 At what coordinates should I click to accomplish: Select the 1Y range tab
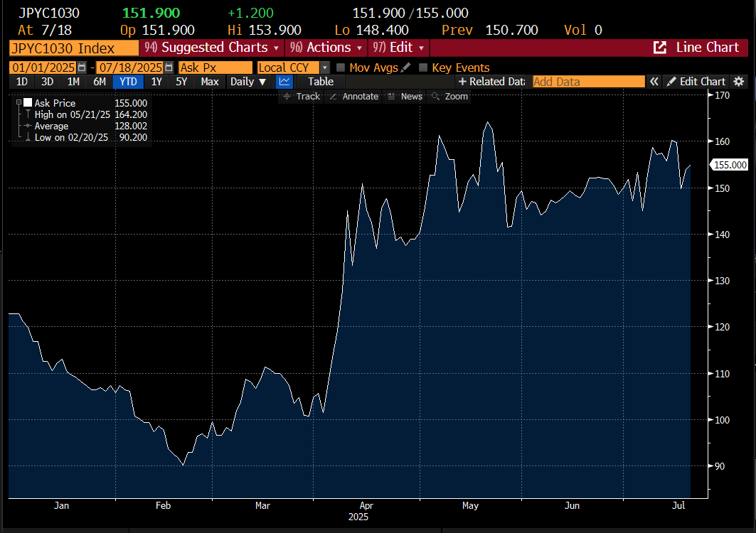[156, 82]
